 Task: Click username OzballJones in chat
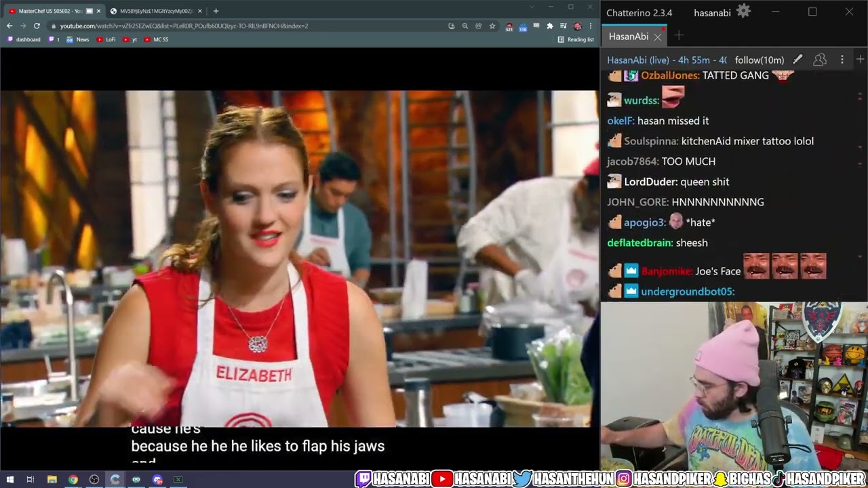coord(670,76)
